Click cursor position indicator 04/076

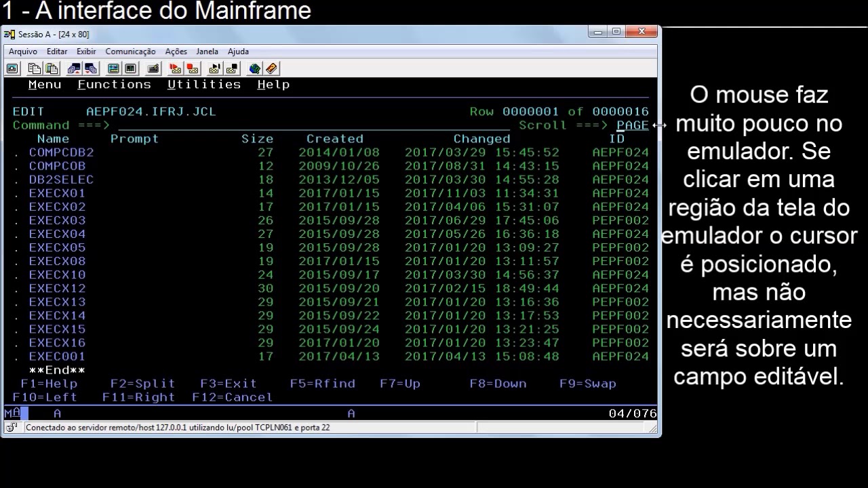tap(633, 413)
